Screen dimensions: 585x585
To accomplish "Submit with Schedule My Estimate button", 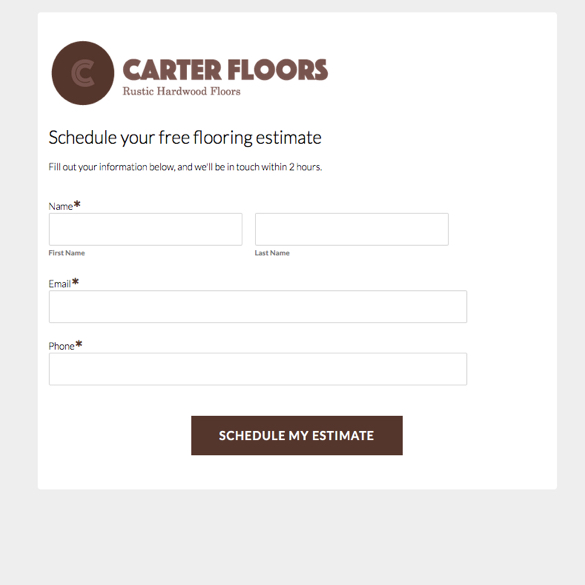I will click(x=297, y=435).
